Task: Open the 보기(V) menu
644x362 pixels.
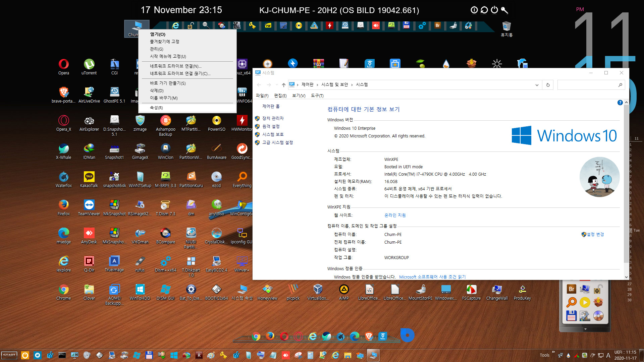Action: [299, 96]
